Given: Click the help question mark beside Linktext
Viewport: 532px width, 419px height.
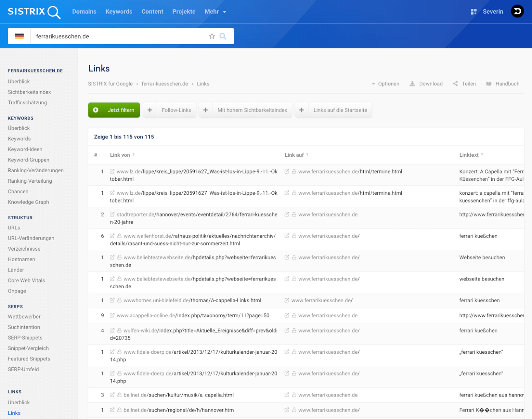Looking at the screenshot, I should click(482, 155).
